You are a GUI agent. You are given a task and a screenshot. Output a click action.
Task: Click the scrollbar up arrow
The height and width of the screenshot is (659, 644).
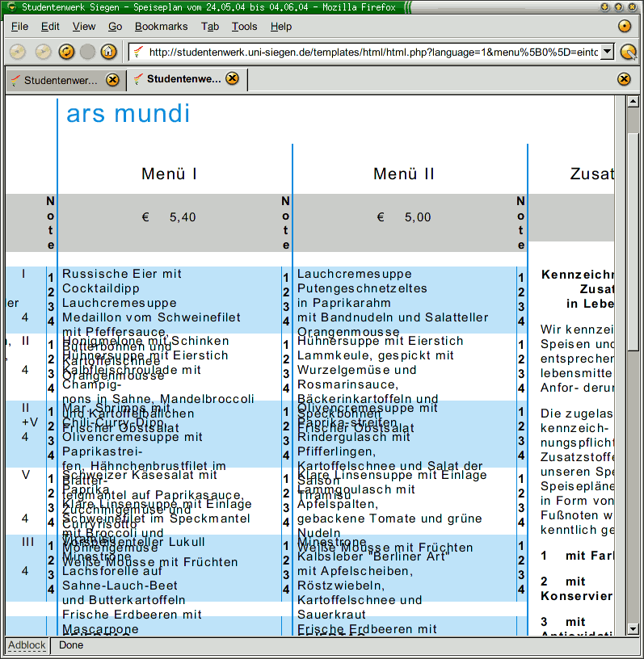pos(633,101)
